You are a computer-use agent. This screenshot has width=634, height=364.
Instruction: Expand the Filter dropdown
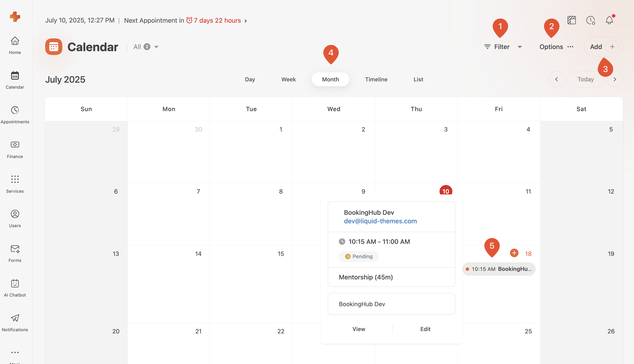(503, 47)
